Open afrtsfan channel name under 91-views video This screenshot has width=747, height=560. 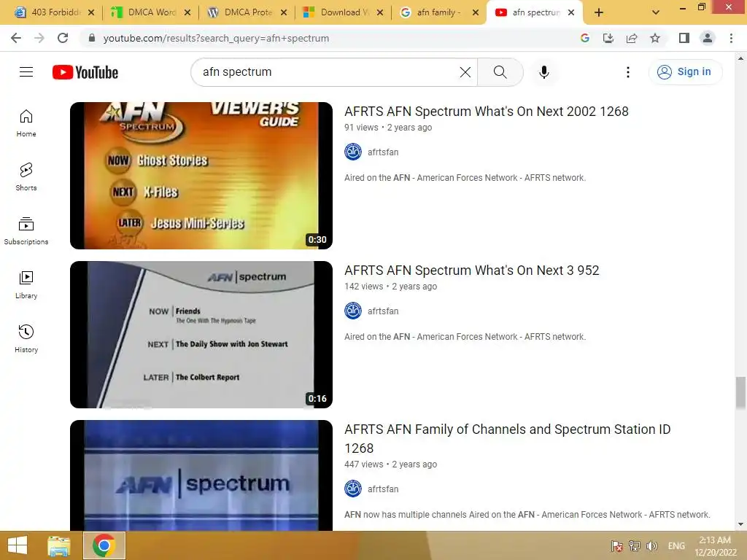[x=383, y=152]
